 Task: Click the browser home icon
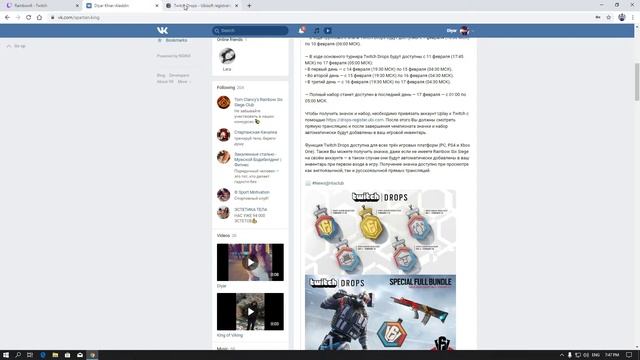(39, 18)
